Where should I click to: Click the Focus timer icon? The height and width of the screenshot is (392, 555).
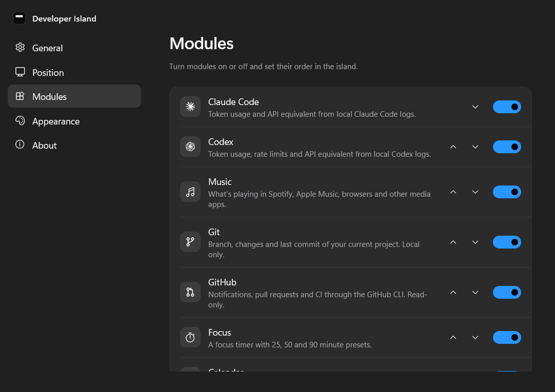190,338
